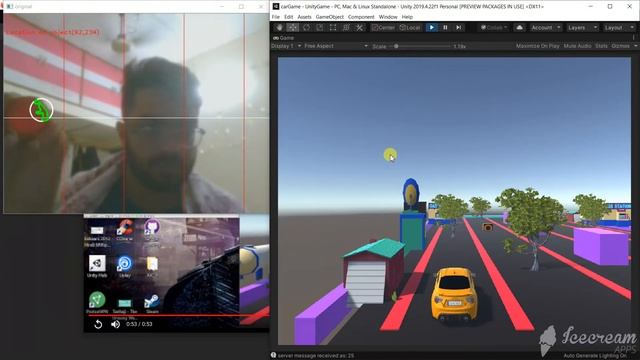The width and height of the screenshot is (640, 360).
Task: Click the Uplay desktop icon
Action: click(x=124, y=266)
